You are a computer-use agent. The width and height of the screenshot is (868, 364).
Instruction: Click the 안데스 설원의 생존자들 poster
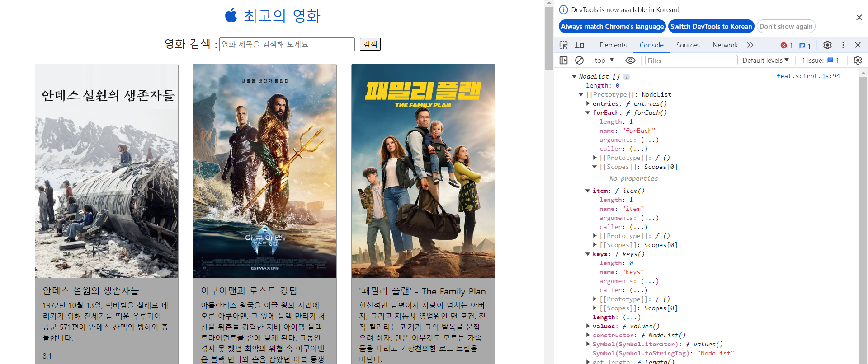click(107, 171)
